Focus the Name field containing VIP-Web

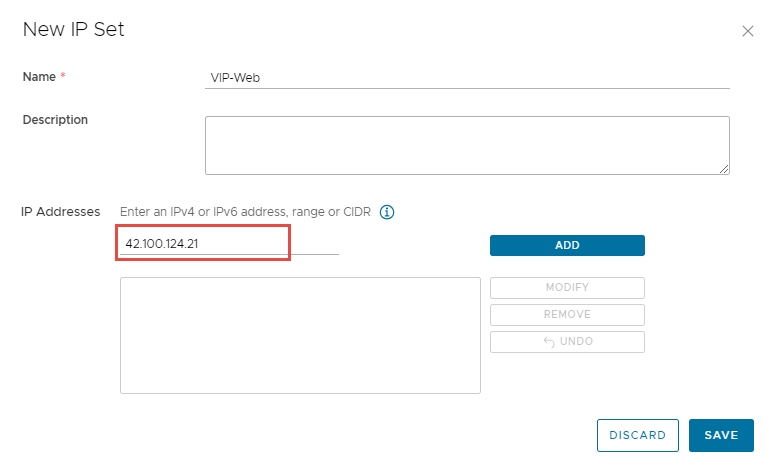point(466,77)
